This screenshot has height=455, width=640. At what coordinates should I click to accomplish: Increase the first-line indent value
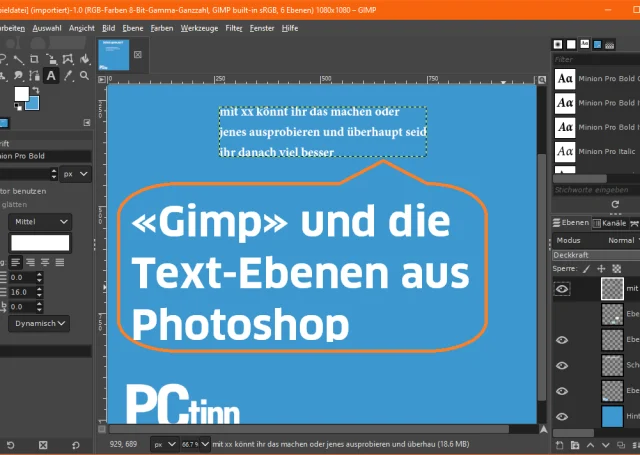click(39, 275)
